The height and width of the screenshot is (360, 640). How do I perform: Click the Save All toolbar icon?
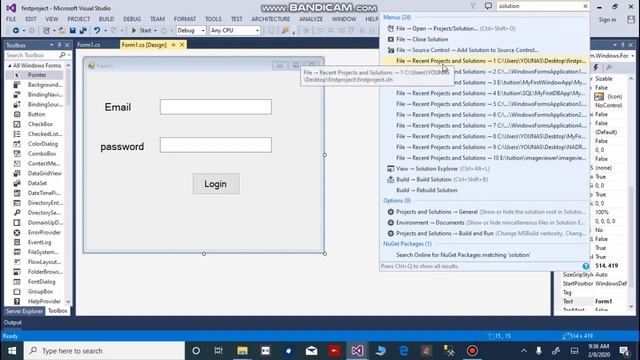(x=83, y=30)
